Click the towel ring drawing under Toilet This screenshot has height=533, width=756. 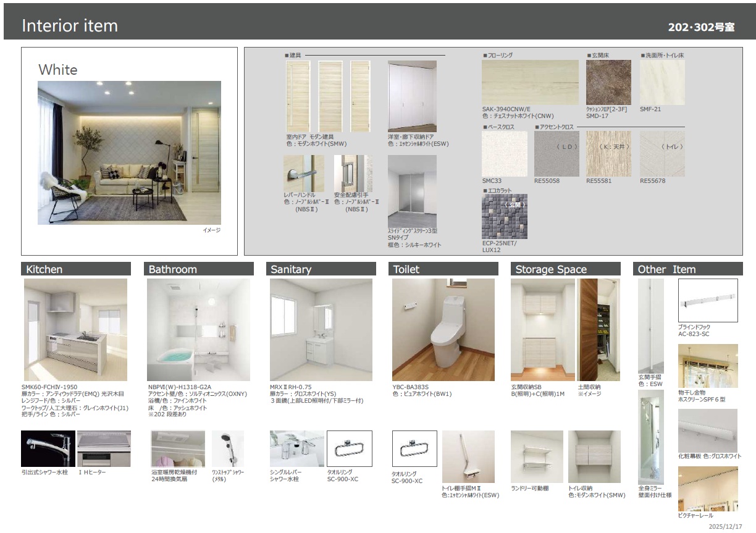(x=415, y=449)
